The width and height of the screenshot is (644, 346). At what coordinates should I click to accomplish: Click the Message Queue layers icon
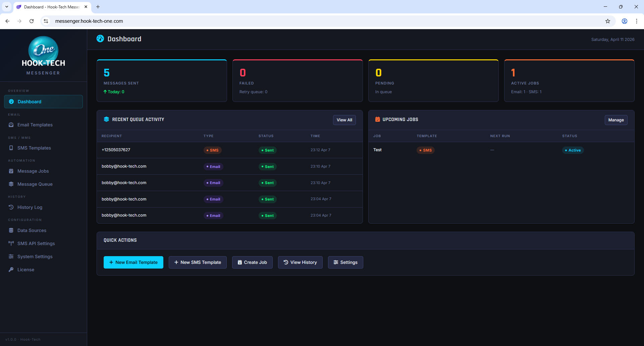11,184
